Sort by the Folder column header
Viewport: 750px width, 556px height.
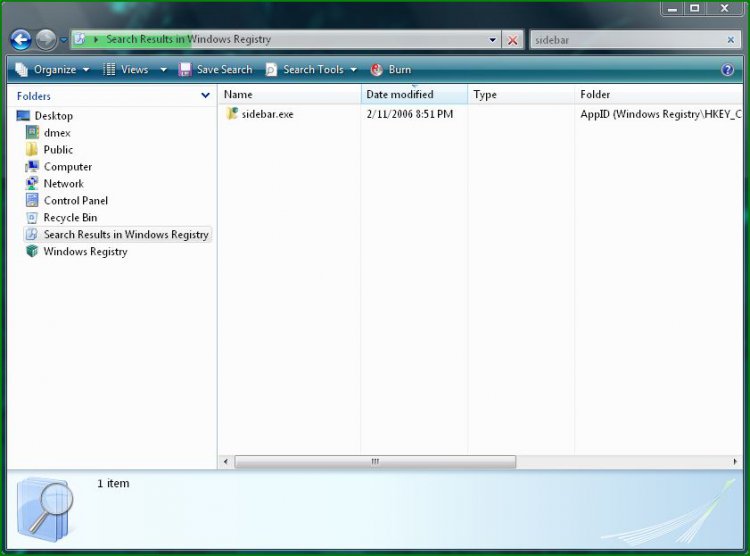(x=659, y=94)
